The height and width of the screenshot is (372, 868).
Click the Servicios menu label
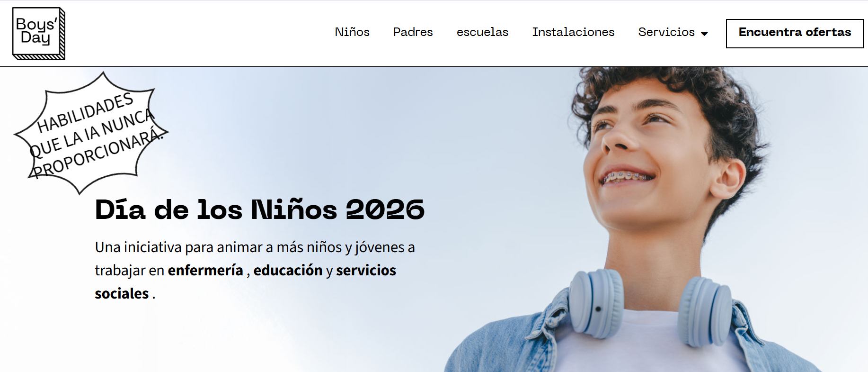[x=666, y=32]
